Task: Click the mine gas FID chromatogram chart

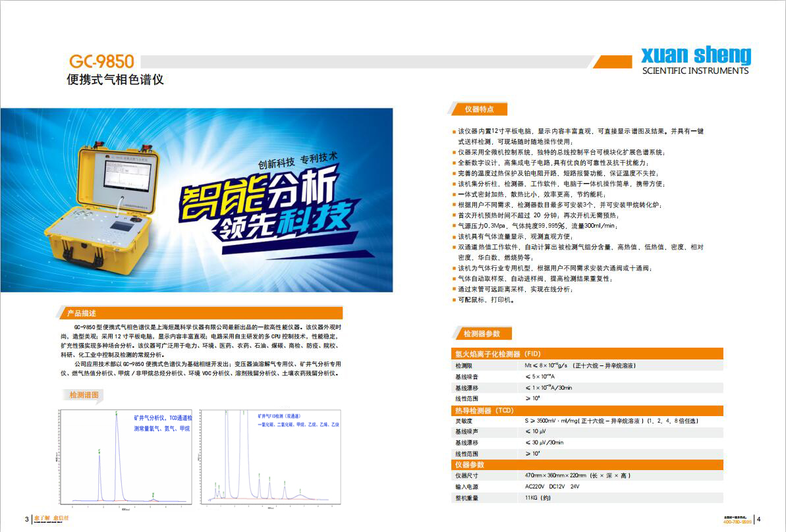Action: (x=271, y=458)
